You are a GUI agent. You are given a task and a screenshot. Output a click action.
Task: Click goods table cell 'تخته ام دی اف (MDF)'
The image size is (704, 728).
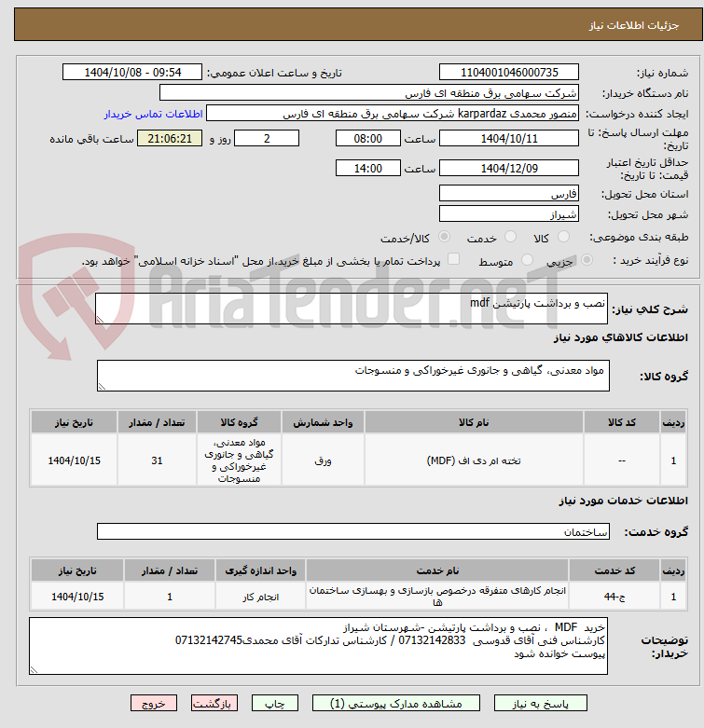point(474,460)
